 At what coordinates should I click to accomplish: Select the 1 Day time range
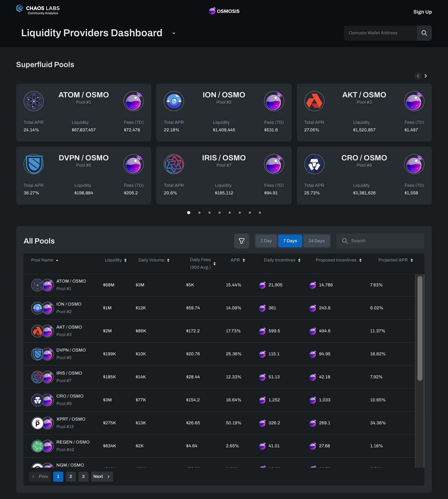pyautogui.click(x=266, y=241)
